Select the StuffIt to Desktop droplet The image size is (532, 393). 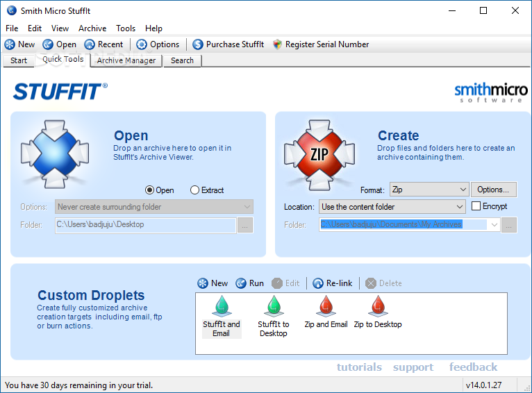(x=274, y=317)
